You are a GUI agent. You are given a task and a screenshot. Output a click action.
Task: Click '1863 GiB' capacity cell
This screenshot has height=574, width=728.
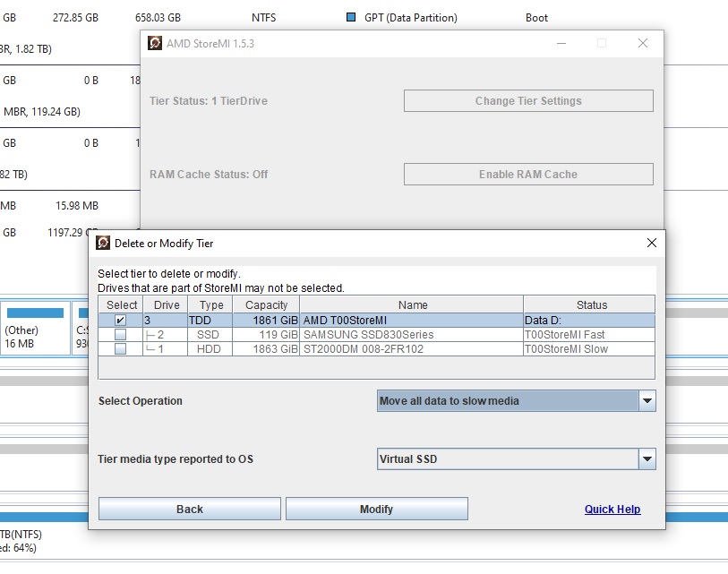[x=266, y=348]
